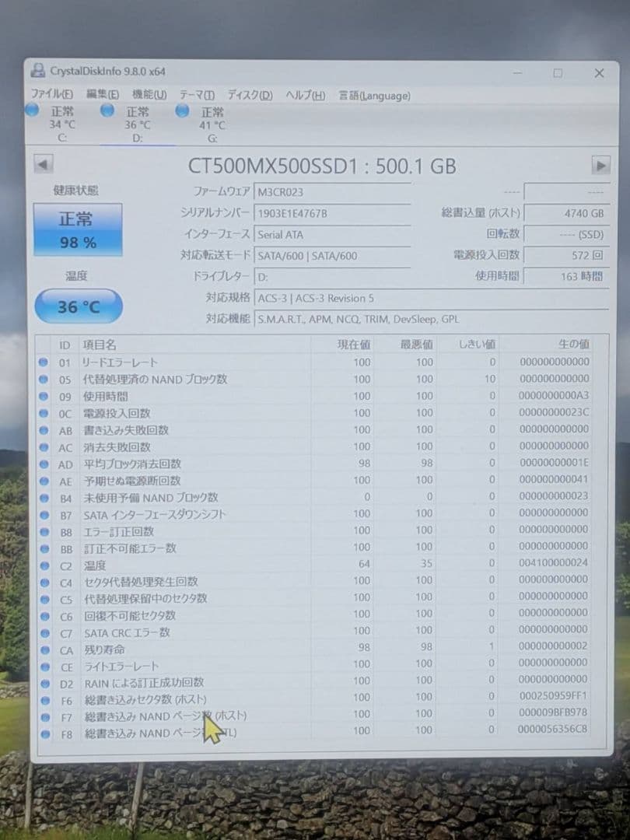Go to previous disk with left arrow
The height and width of the screenshot is (840, 630).
(43, 164)
